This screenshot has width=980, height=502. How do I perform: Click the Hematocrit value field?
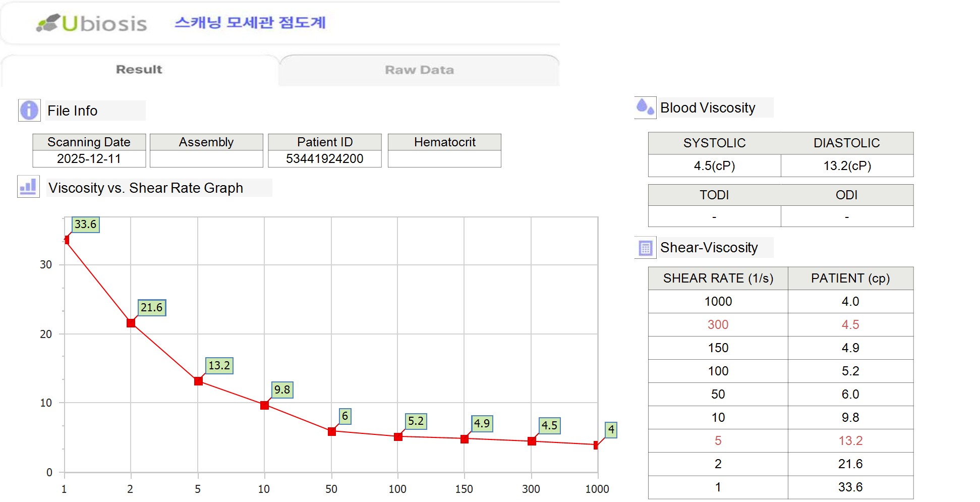point(444,159)
